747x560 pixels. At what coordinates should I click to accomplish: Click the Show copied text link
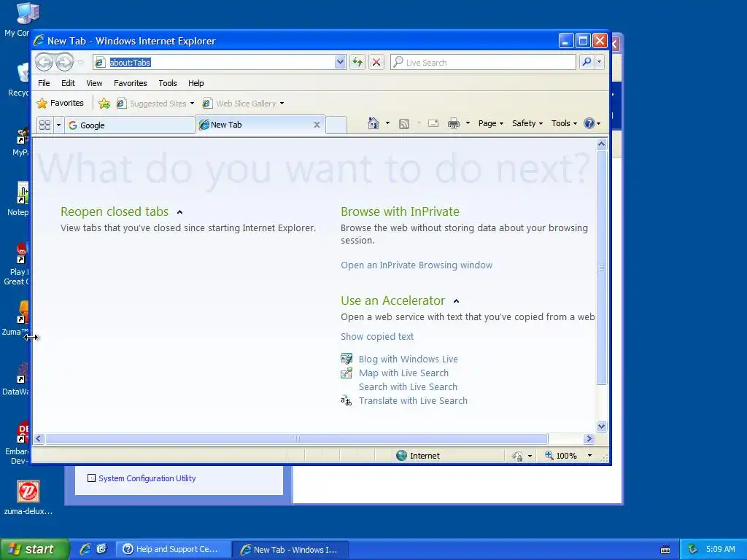point(377,337)
